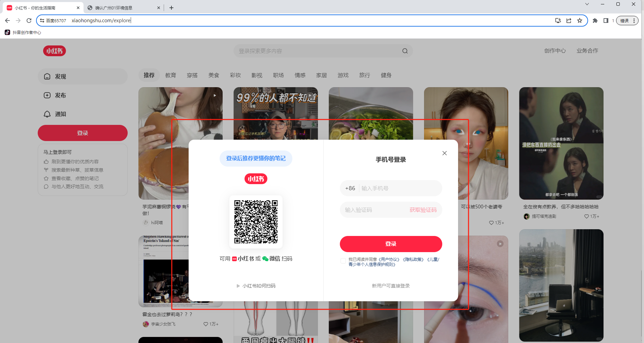Open author 宇宙少女张飞 avatar
This screenshot has height=343, width=644.
[x=146, y=324]
